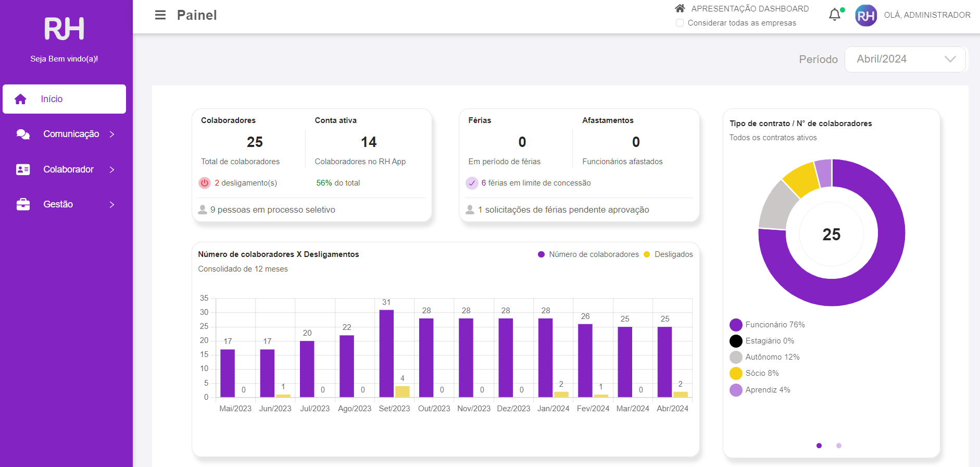Click the Gestão briefcase icon
Screen dimensions: 980x467
click(23, 204)
